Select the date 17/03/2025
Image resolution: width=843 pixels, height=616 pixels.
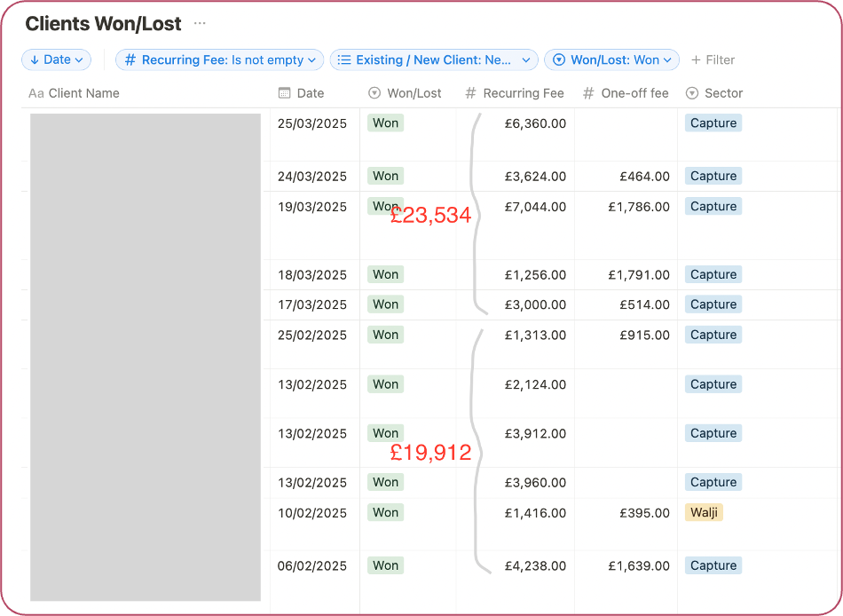click(x=311, y=305)
